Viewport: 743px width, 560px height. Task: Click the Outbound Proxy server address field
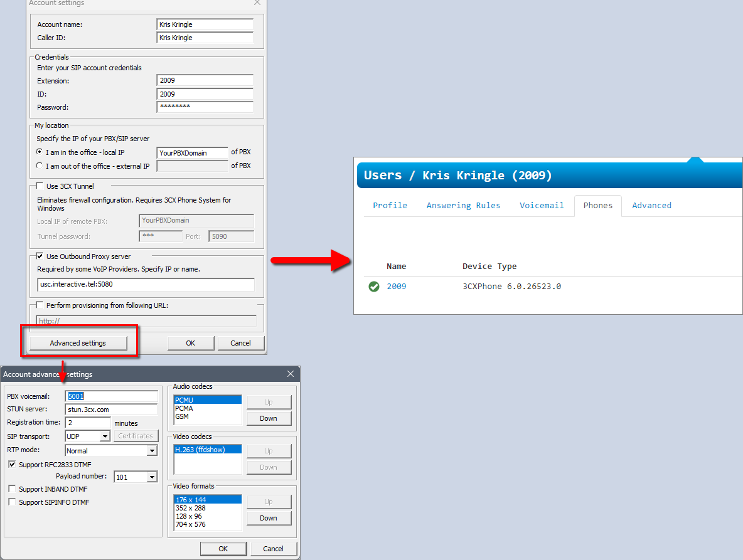[146, 285]
